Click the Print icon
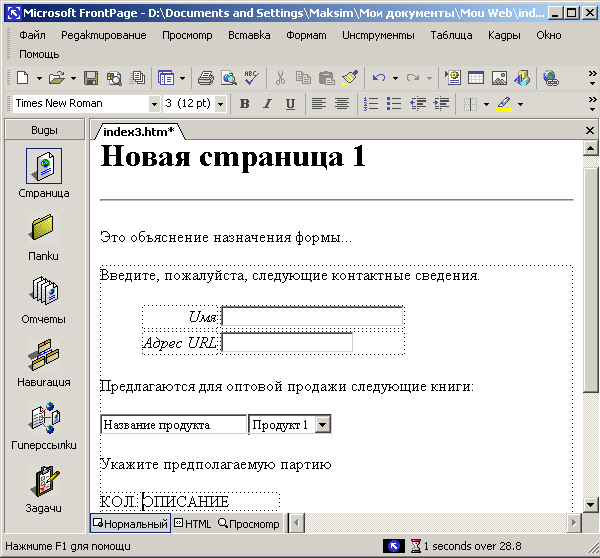600x558 pixels. pyautogui.click(x=205, y=77)
